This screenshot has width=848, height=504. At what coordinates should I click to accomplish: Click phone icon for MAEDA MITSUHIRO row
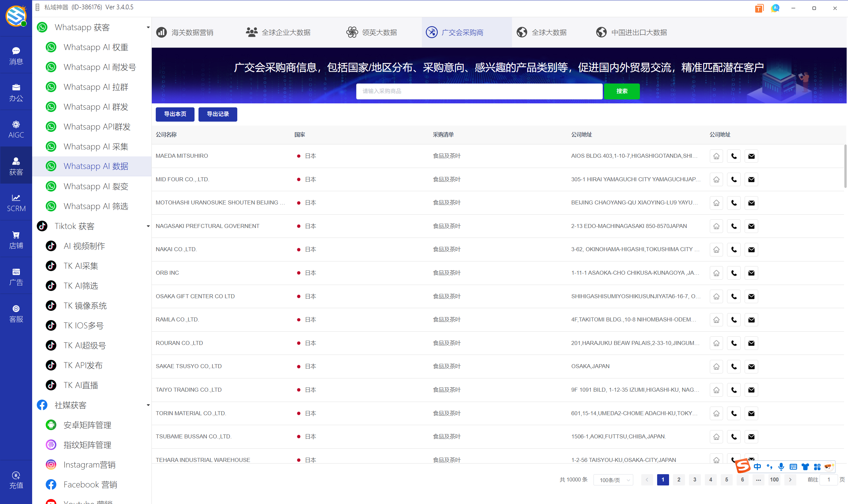tap(734, 156)
